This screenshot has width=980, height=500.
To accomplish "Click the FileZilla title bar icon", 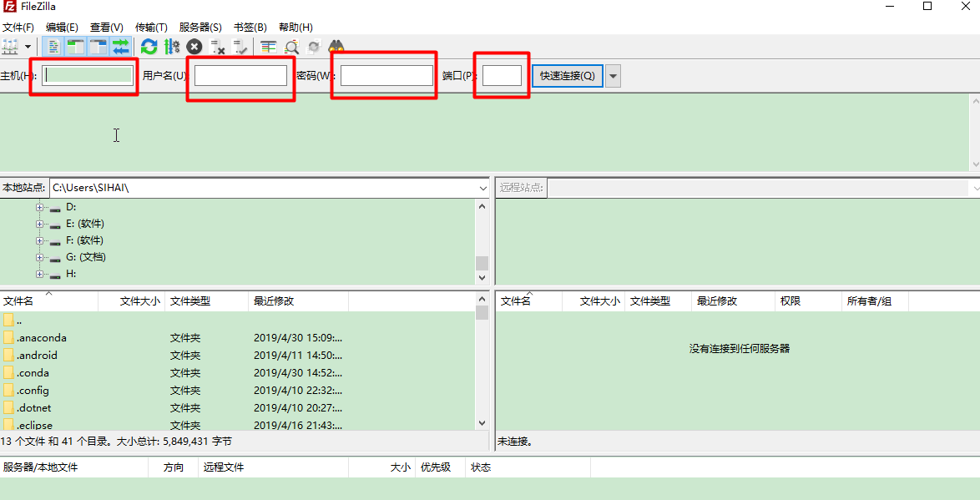I will click(10, 6).
